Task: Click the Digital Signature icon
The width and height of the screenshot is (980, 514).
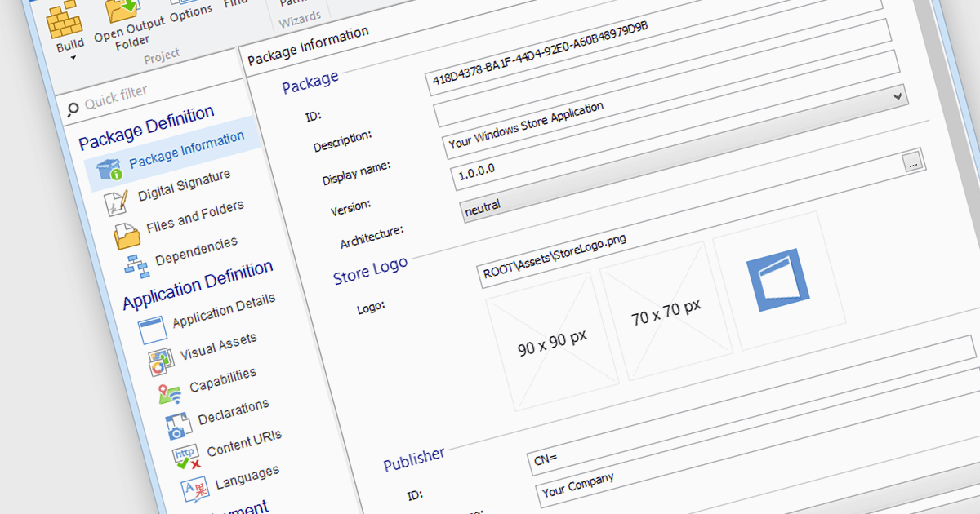Action: [118, 202]
